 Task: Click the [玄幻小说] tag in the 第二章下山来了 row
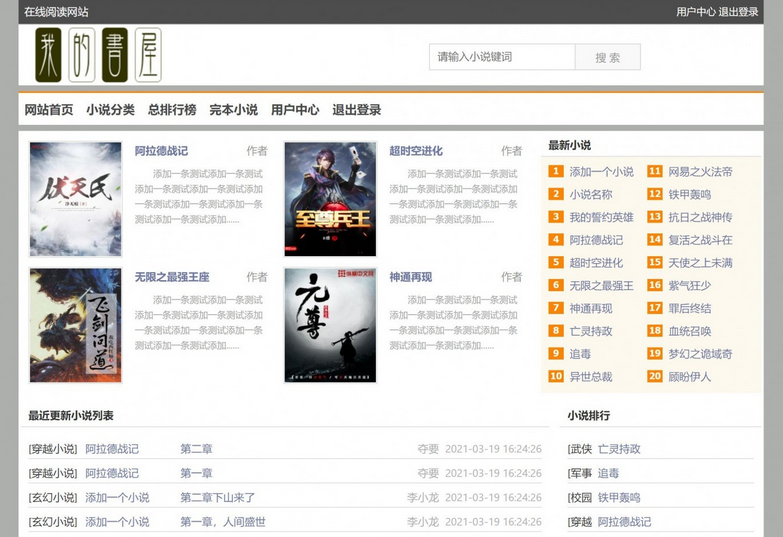point(53,498)
